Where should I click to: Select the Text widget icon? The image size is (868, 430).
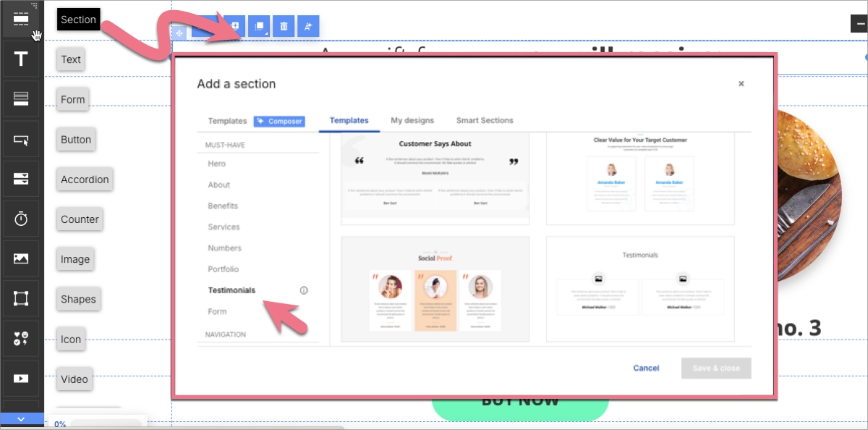[x=21, y=59]
